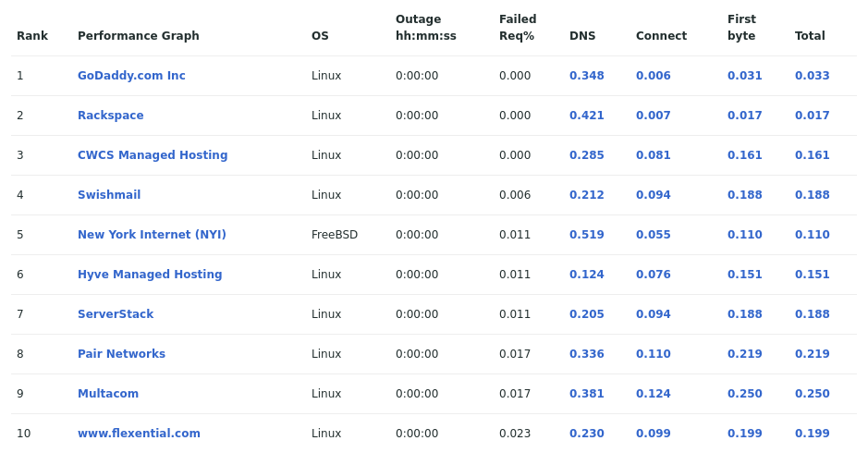Image resolution: width=868 pixels, height=453 pixels.
Task: Click ServerStack's Total value 0.188
Action: click(813, 314)
